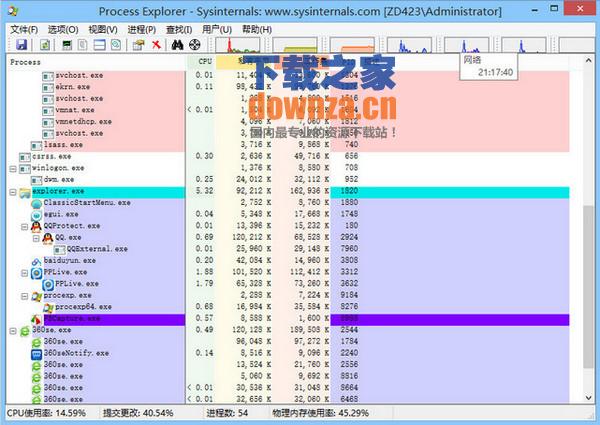Sort by the CPU column header
600x425 pixels.
[x=201, y=61]
